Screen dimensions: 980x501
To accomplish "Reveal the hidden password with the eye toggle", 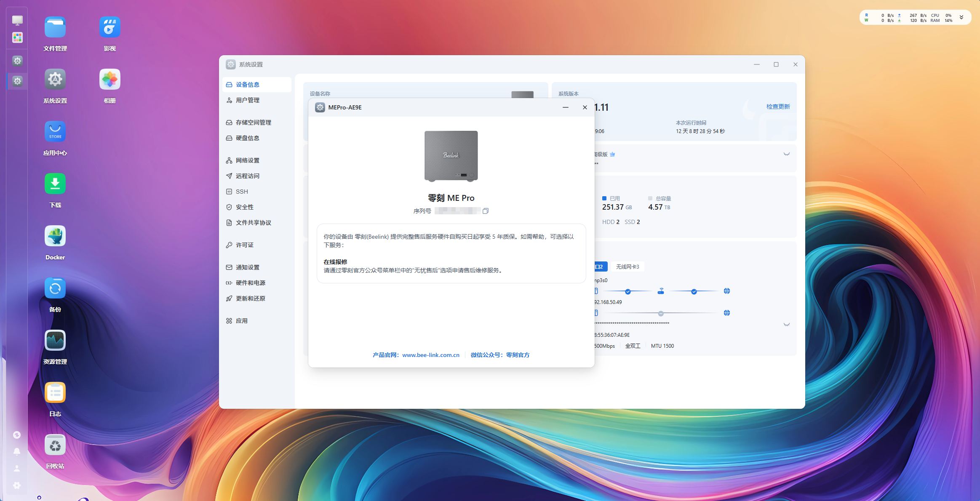I will point(786,324).
